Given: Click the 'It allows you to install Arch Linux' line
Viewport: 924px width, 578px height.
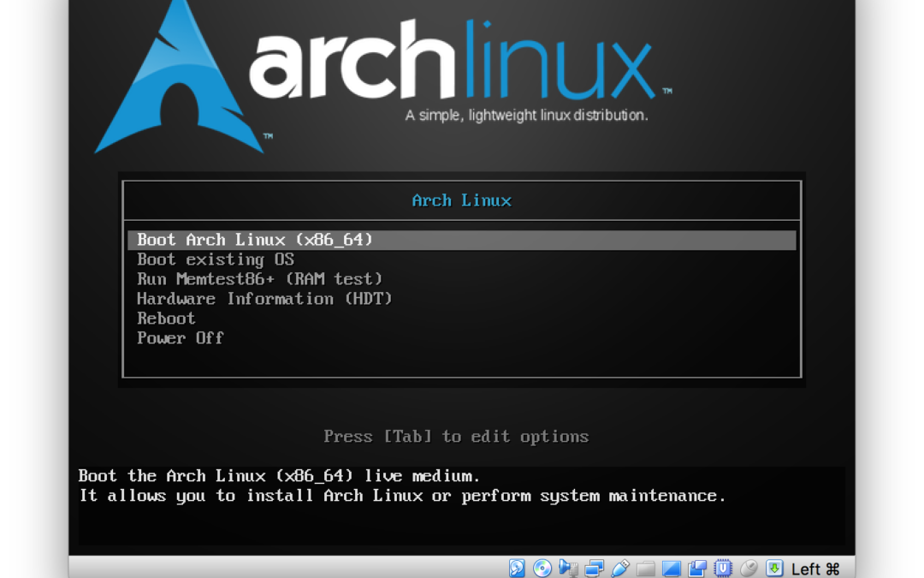Looking at the screenshot, I should 402,496.
